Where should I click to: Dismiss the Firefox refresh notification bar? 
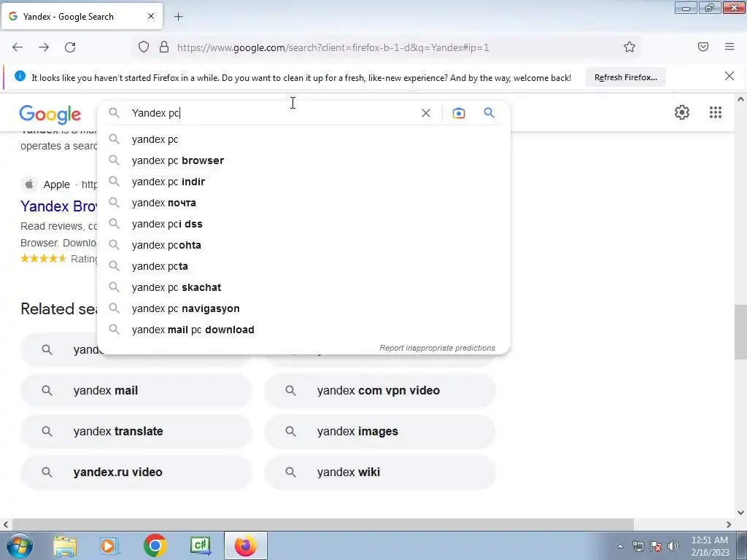click(x=729, y=76)
